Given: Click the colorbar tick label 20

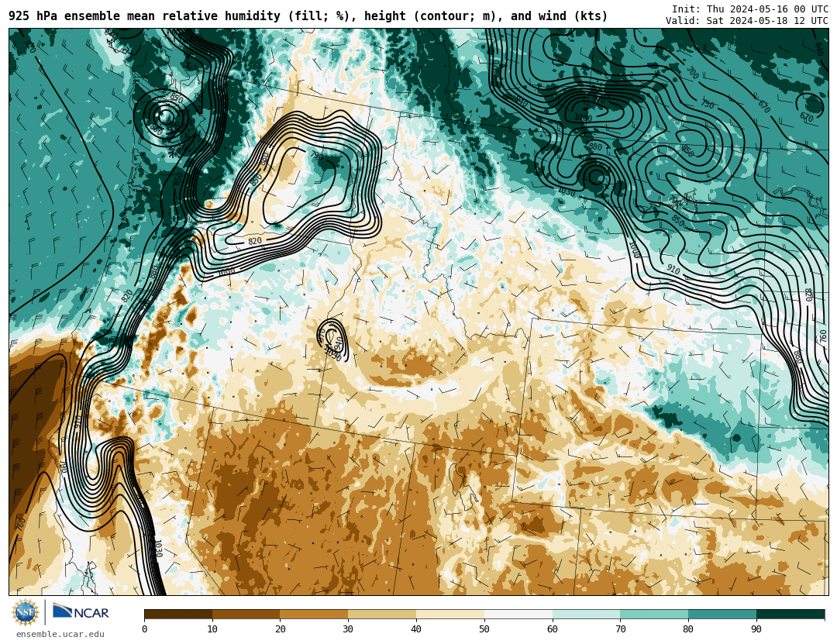Looking at the screenshot, I should point(281,629).
